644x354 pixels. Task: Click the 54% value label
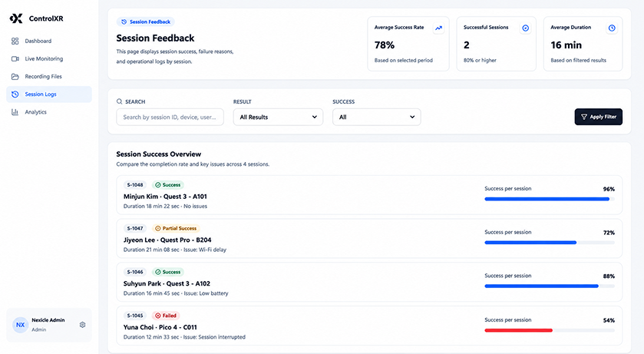(x=609, y=320)
